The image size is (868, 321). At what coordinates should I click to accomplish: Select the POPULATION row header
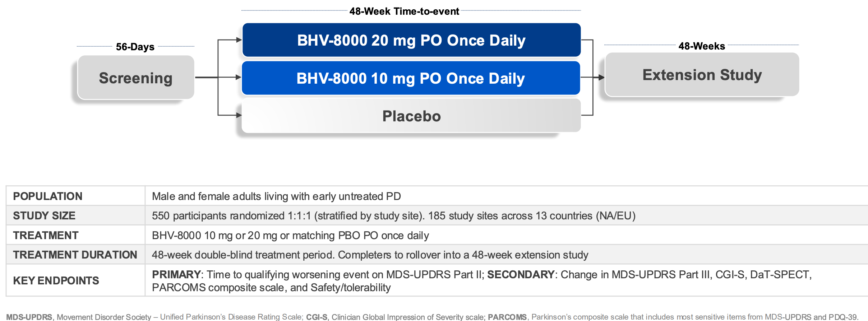pos(48,196)
